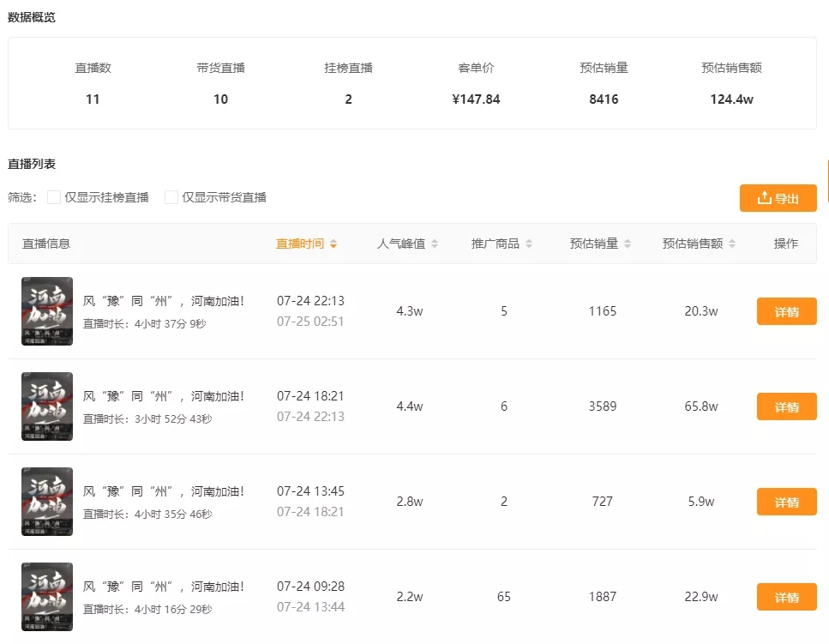Click promoted products count 65

504,597
